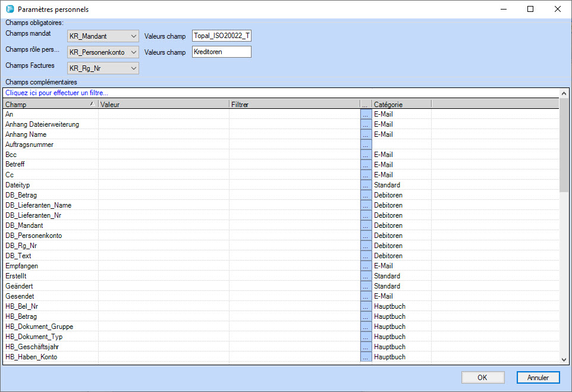Click the ellipsis button for the Betreff row
572x392 pixels.
click(x=366, y=165)
